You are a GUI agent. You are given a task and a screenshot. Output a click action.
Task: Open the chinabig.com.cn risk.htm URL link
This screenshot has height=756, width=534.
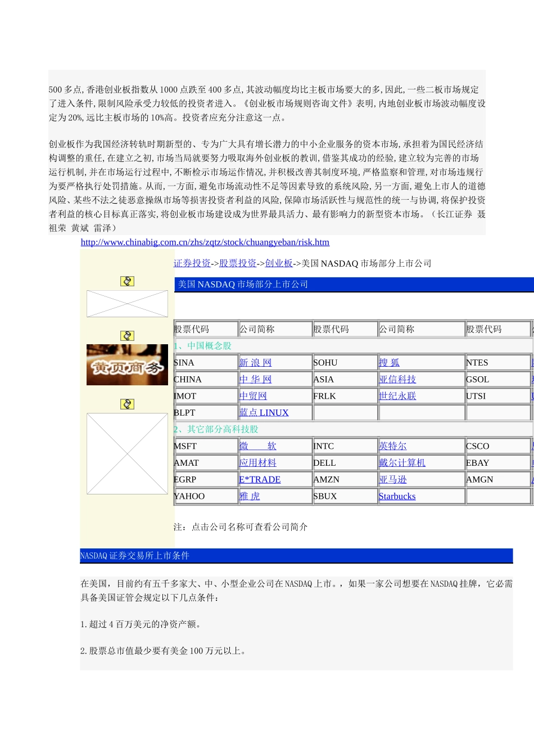[x=205, y=242]
